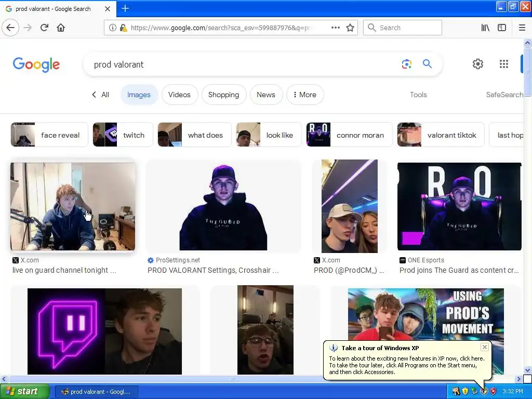Click the blue magnifier search button
The height and width of the screenshot is (399, 532).
(427, 64)
